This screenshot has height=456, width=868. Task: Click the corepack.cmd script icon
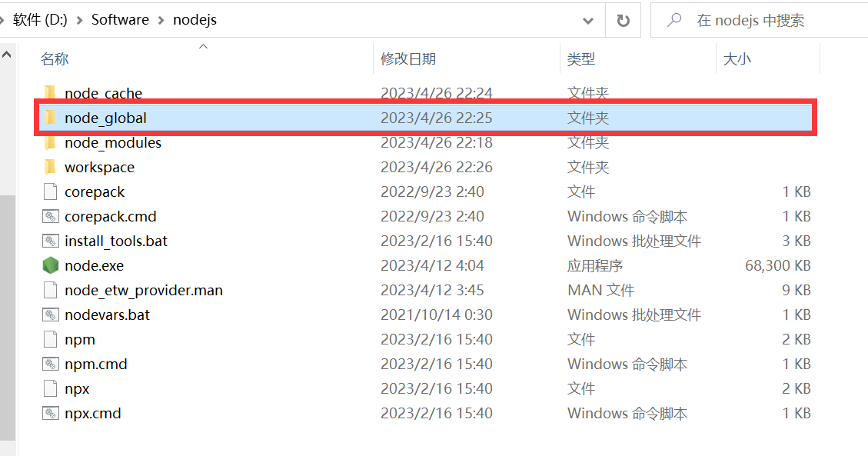pos(48,216)
